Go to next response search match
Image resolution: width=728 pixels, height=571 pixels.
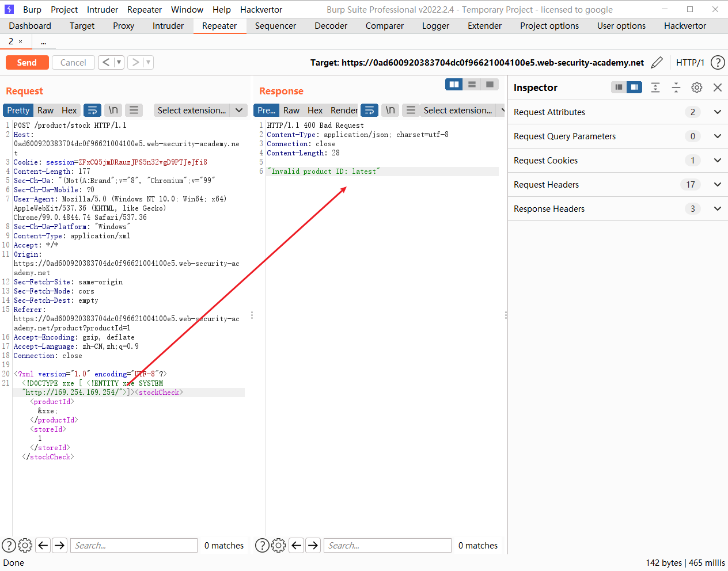pyautogui.click(x=313, y=545)
